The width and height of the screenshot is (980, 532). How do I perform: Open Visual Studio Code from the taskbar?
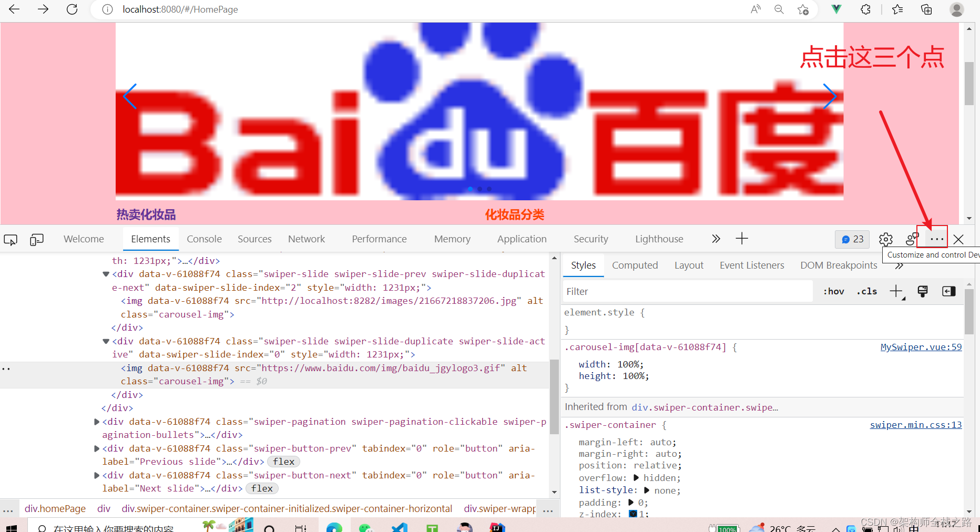coord(400,527)
